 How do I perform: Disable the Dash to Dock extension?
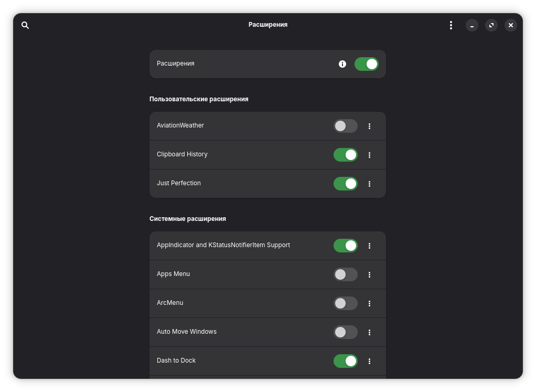[x=345, y=361]
